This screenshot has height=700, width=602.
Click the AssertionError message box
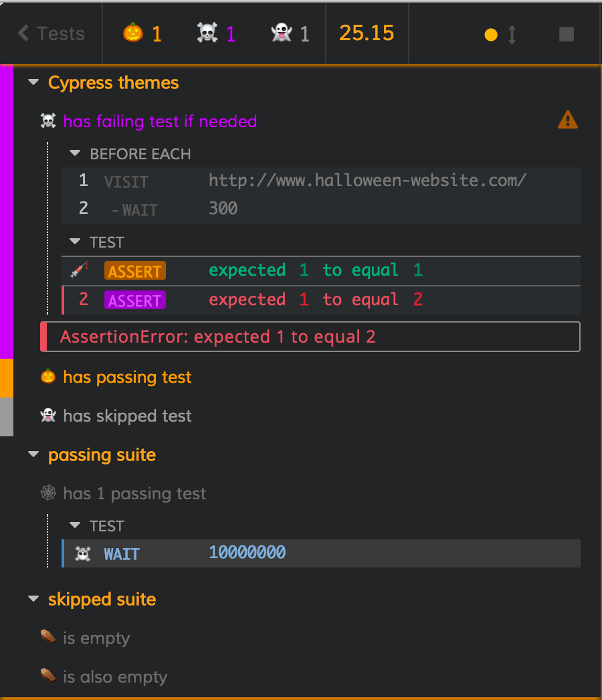coord(310,337)
